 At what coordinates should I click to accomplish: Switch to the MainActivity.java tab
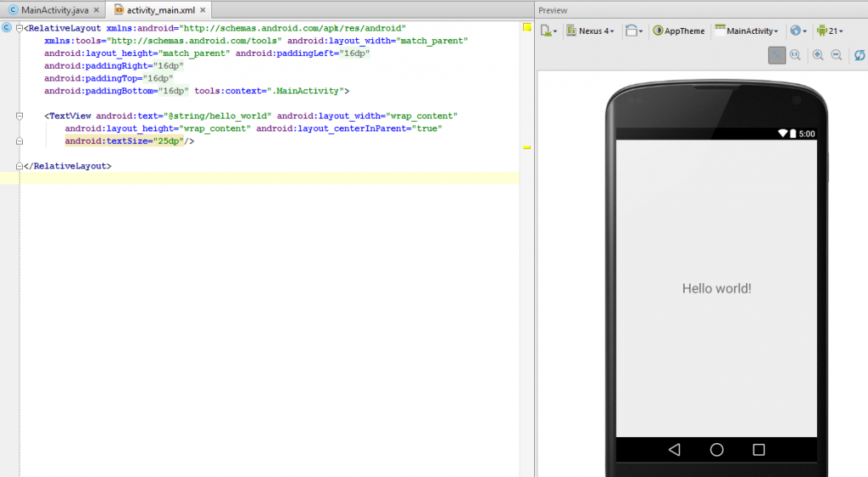[x=54, y=10]
